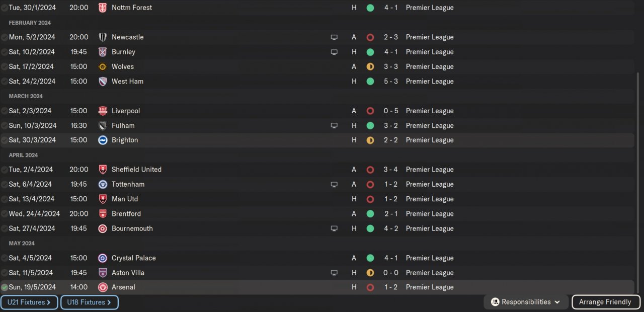Click the red loss indicator for Man Utd
This screenshot has height=312, width=644.
pos(370,199)
